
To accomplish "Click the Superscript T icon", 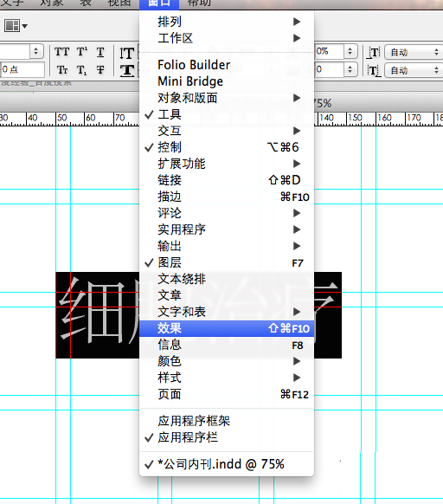I will tap(82, 52).
